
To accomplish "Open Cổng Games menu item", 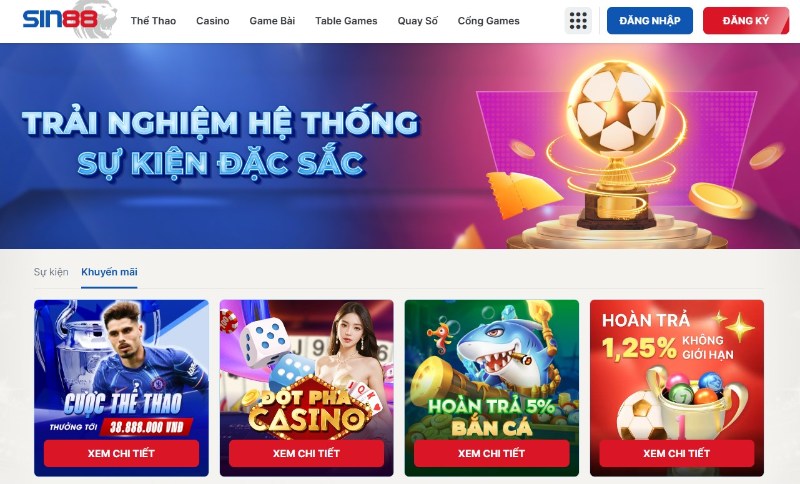I will click(488, 21).
